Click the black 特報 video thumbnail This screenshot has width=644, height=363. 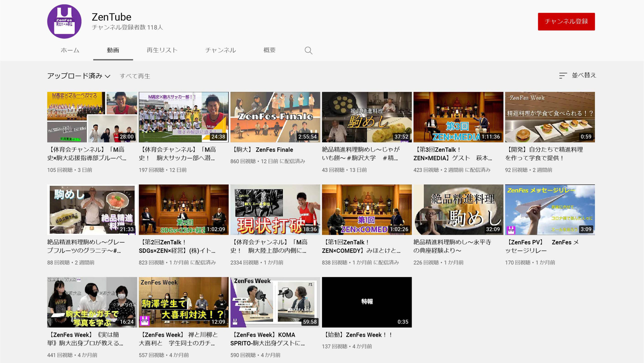coord(367,302)
